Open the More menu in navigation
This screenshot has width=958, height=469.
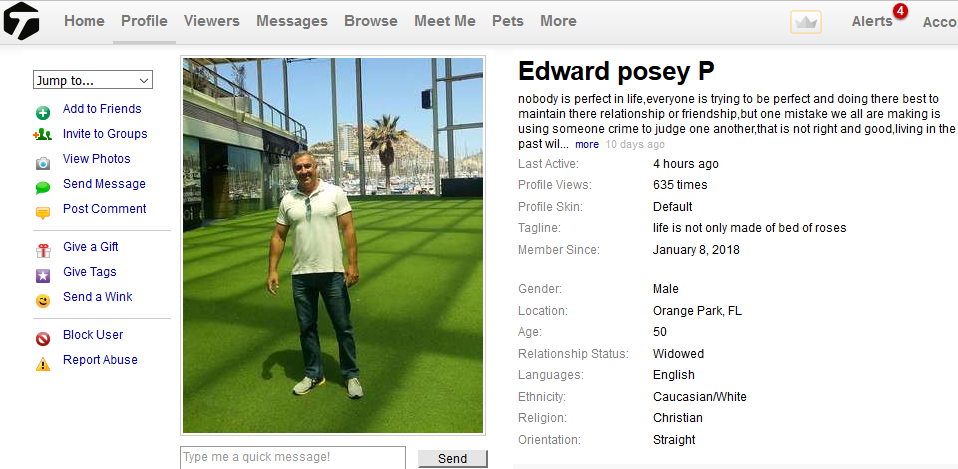[558, 21]
